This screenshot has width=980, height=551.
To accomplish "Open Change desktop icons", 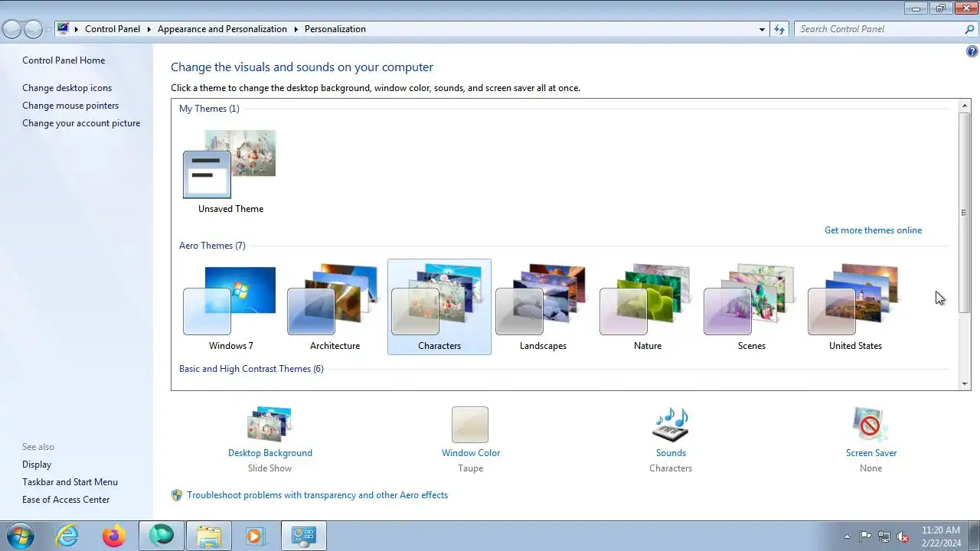I will (x=67, y=88).
